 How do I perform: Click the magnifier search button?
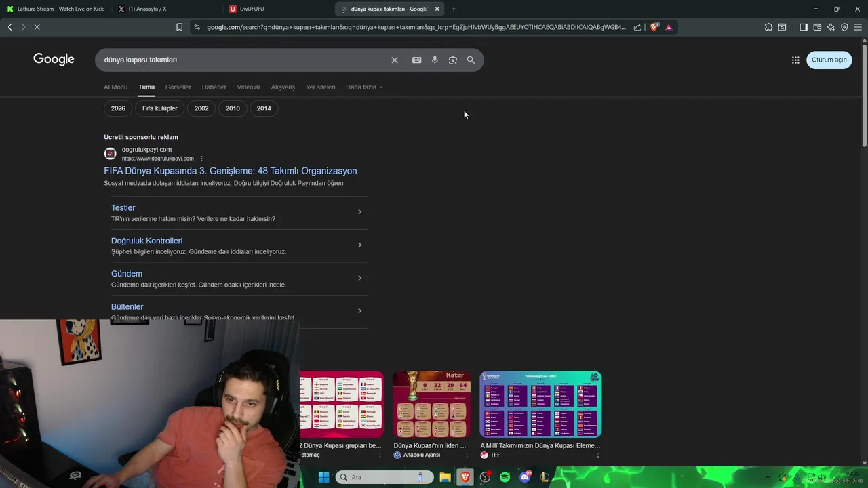click(471, 60)
